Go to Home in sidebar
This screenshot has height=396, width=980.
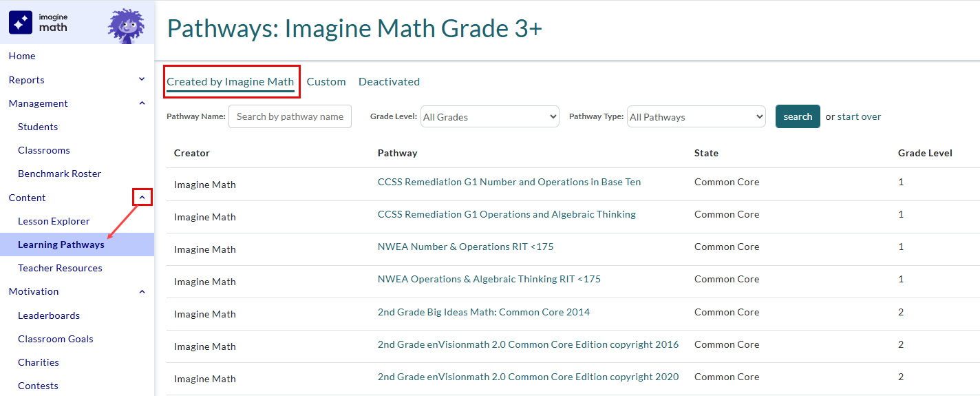(x=22, y=56)
